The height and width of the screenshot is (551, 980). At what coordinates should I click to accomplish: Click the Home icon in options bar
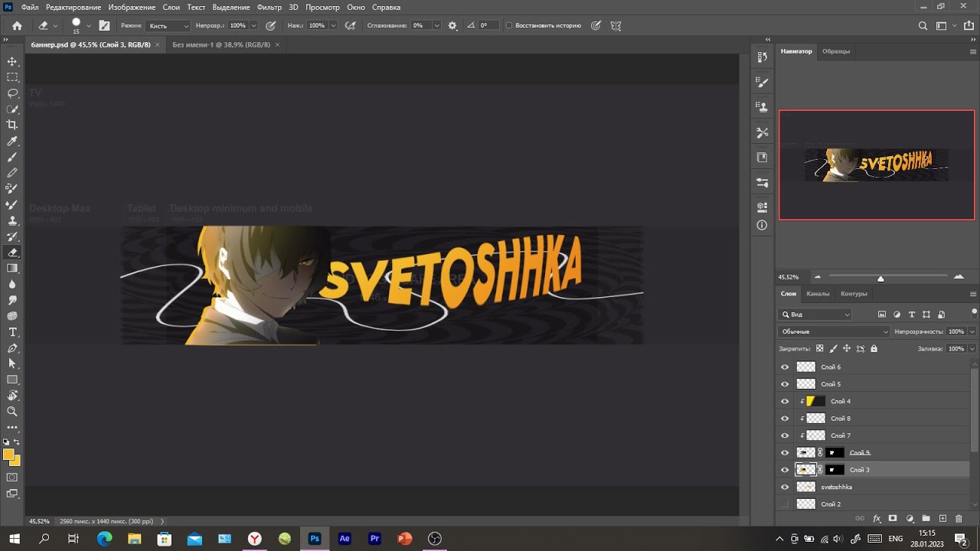pos(17,25)
